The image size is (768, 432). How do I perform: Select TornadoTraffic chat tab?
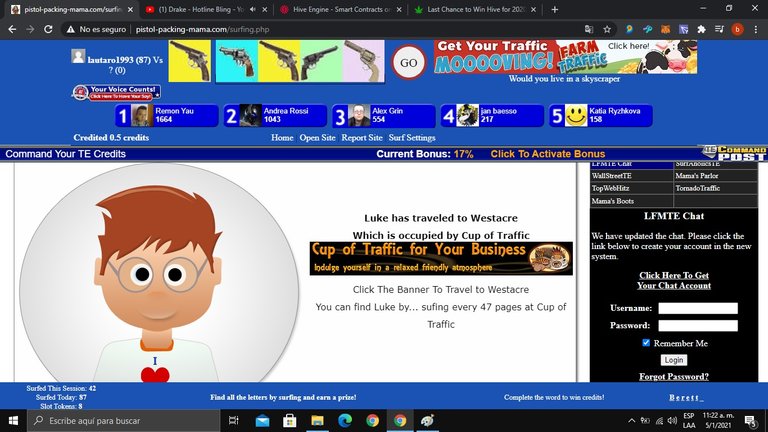[x=715, y=188]
